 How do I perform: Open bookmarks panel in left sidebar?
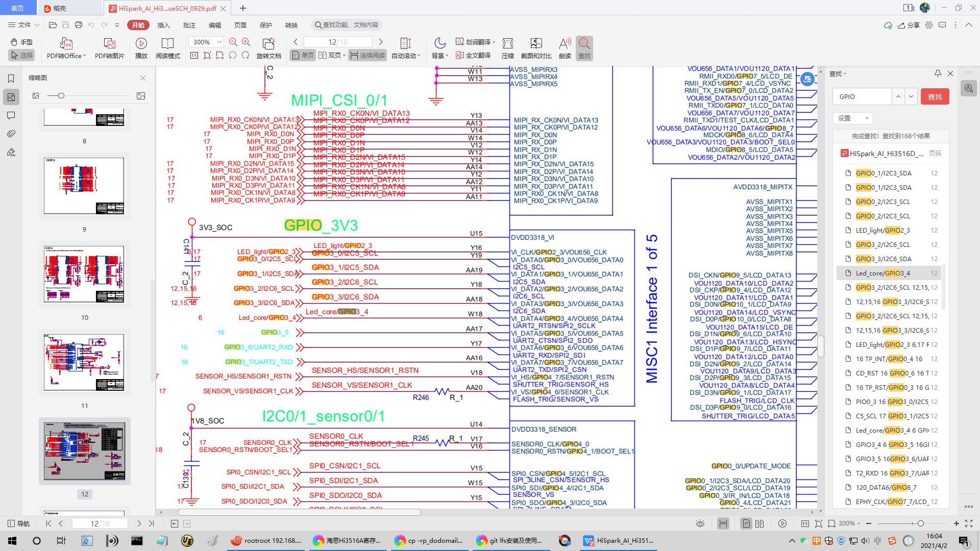(11, 79)
